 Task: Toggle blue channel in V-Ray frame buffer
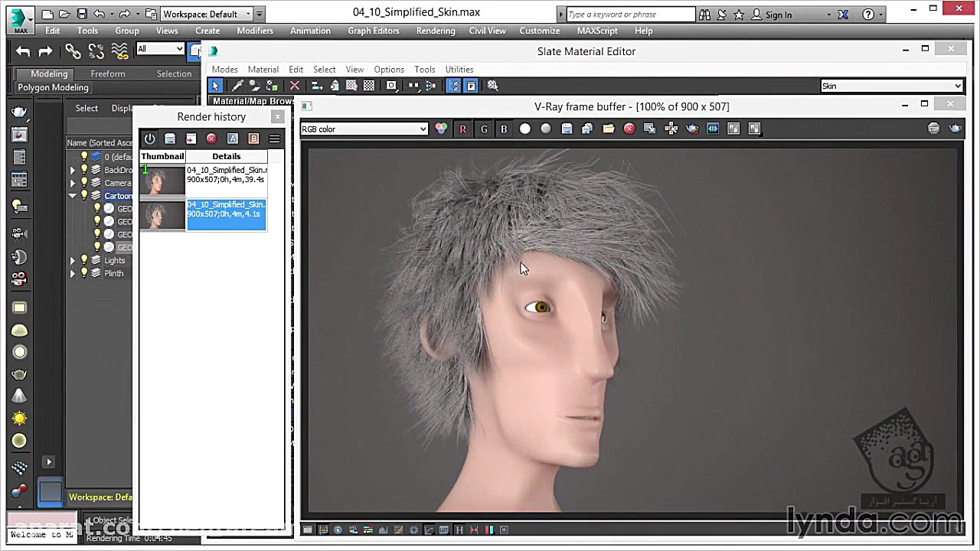(504, 129)
